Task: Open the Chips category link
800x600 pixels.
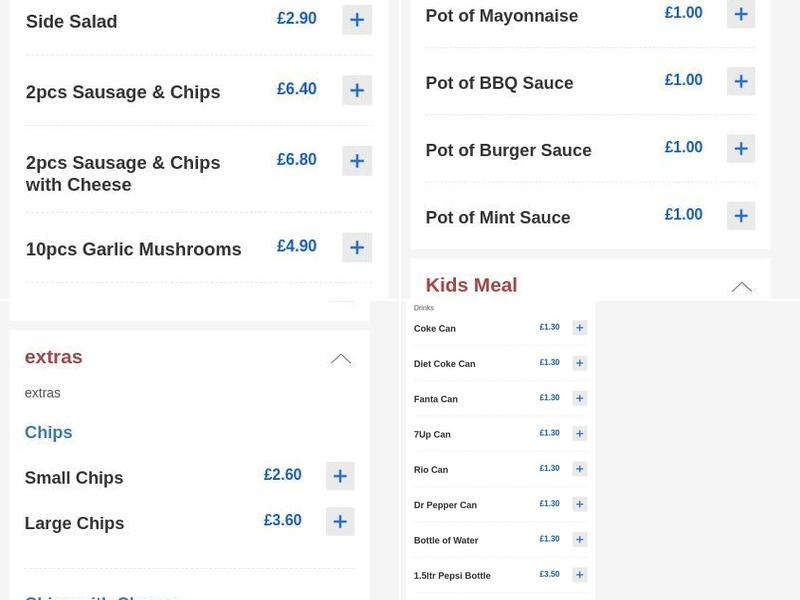Action: point(47,432)
